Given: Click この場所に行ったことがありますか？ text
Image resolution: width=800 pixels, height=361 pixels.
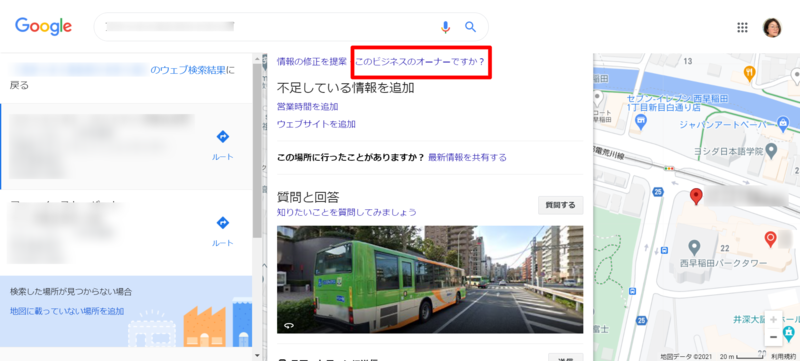Looking at the screenshot, I should click(x=351, y=158).
